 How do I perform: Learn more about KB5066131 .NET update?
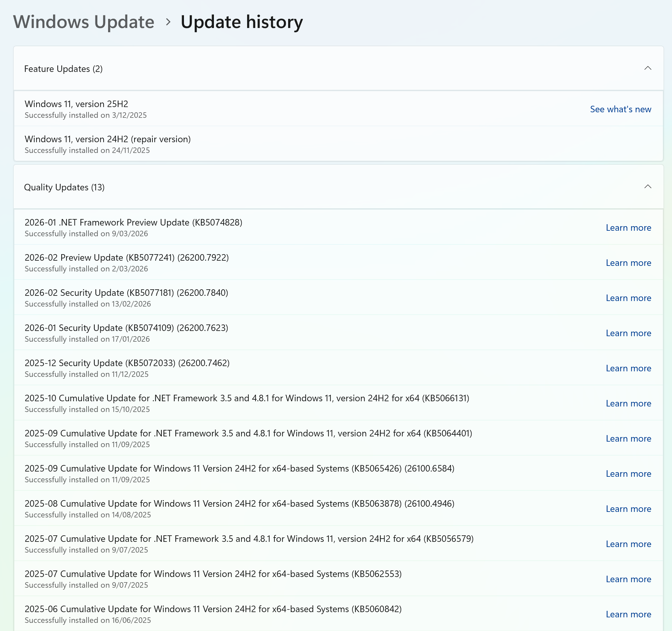[x=628, y=403]
